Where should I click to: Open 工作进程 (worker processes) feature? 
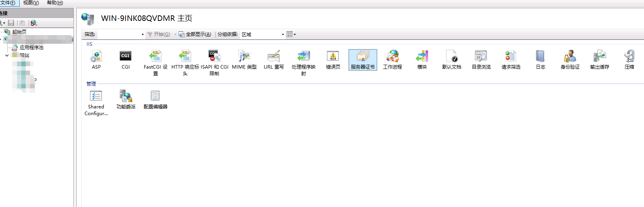tap(392, 60)
